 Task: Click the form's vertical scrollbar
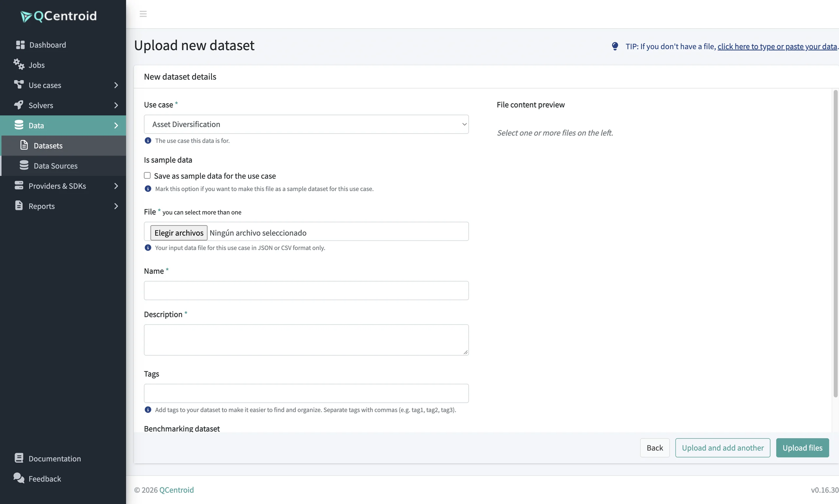point(835,243)
